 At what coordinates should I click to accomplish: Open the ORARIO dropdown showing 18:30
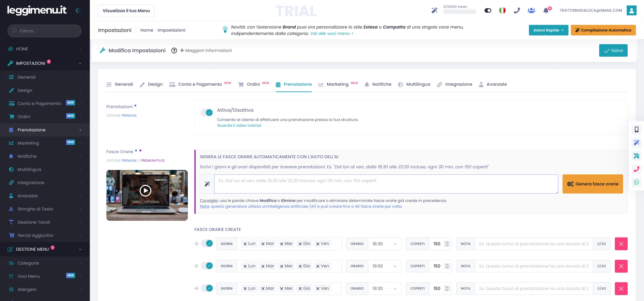(385, 244)
